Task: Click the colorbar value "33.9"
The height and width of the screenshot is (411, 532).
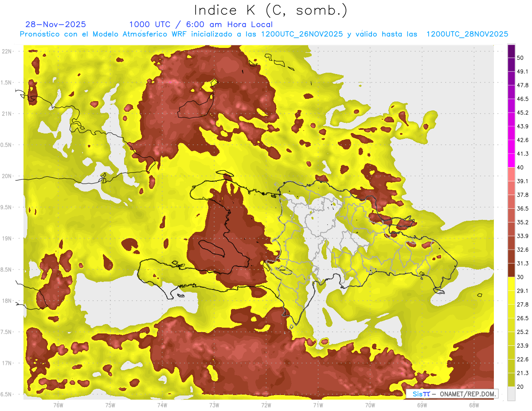Action: coord(523,236)
